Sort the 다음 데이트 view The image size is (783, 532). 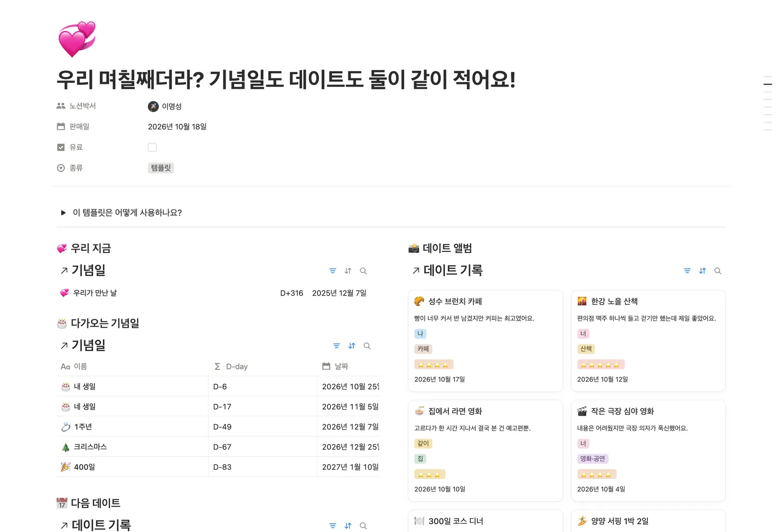[348, 526]
